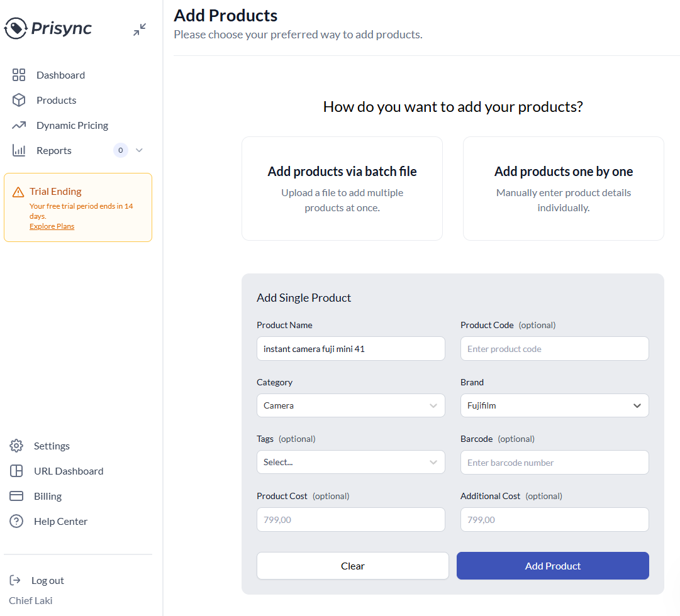Image resolution: width=680 pixels, height=616 pixels.
Task: Open the URL Dashboard page
Action: [68, 471]
